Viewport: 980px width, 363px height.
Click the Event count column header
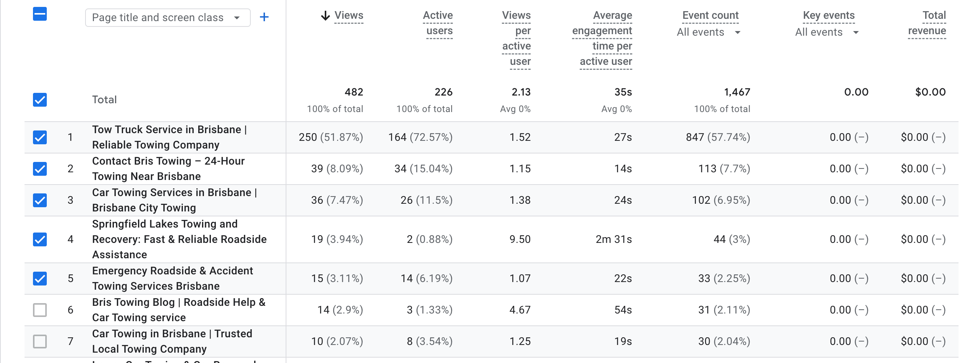710,15
